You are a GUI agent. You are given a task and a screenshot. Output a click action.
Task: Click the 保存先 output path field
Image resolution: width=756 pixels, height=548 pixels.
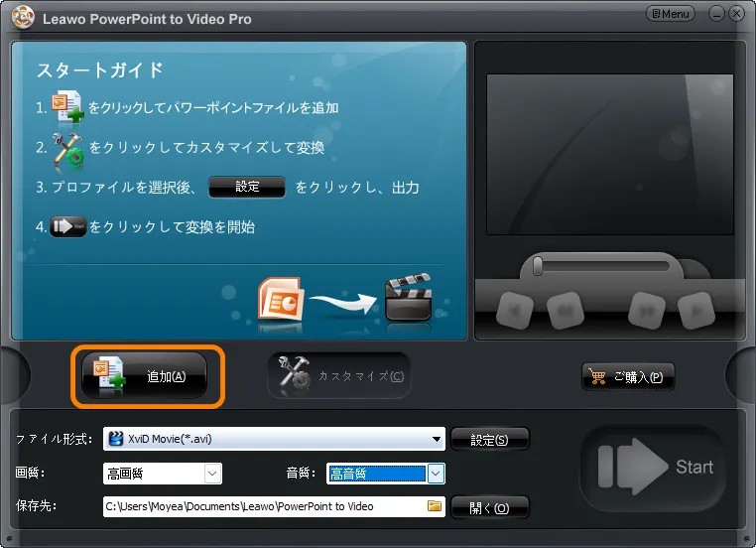click(x=274, y=506)
